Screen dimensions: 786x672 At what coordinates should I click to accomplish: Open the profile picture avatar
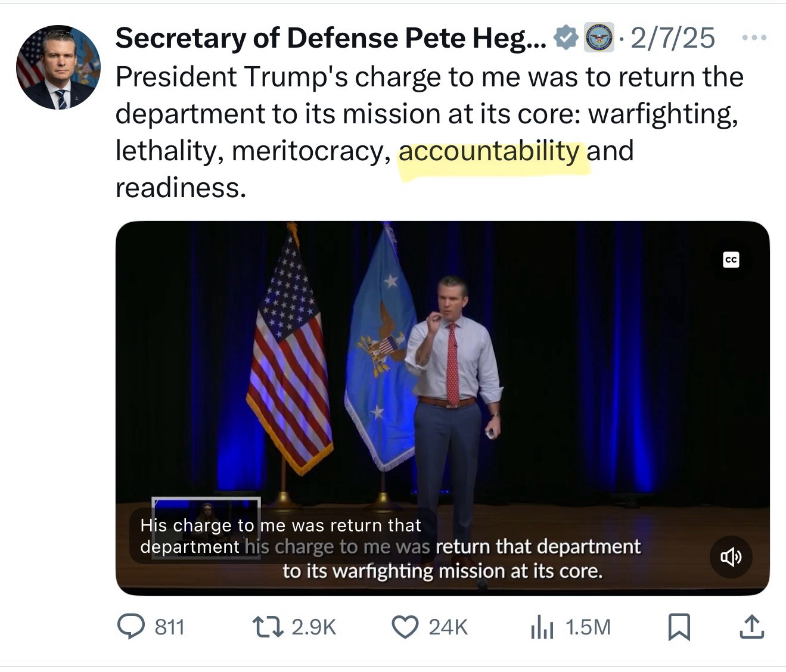click(58, 67)
